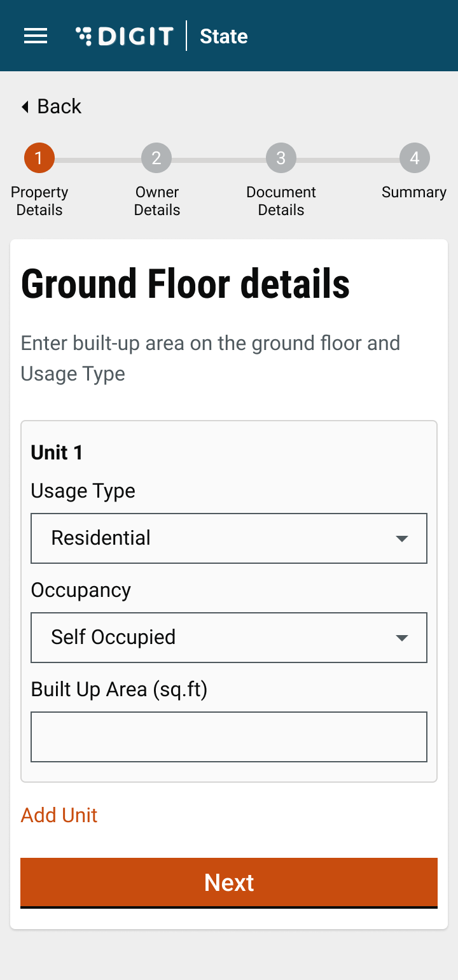
Task: Click the Back text link
Action: tap(59, 106)
